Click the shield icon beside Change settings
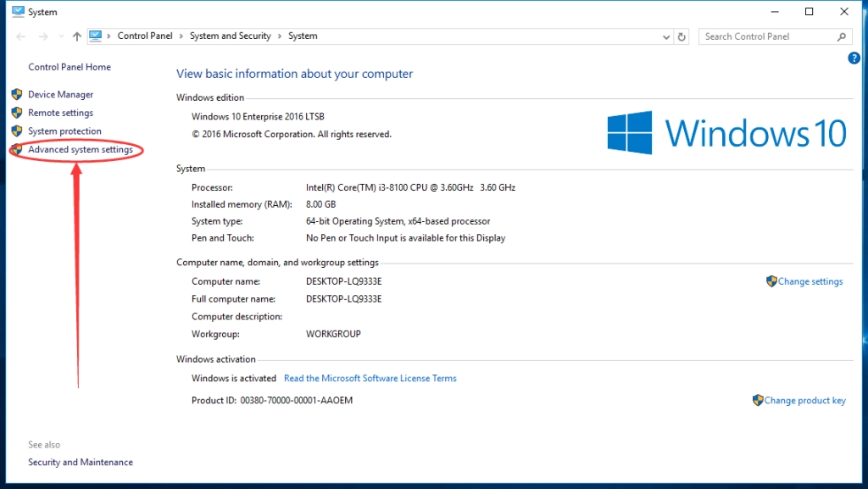Screen dimensions: 868x489 tap(771, 281)
